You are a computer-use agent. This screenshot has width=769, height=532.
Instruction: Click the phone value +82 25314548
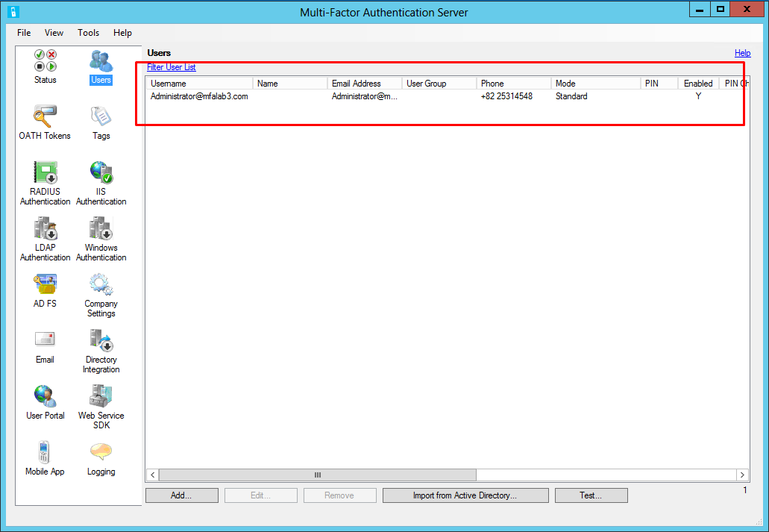tap(506, 96)
